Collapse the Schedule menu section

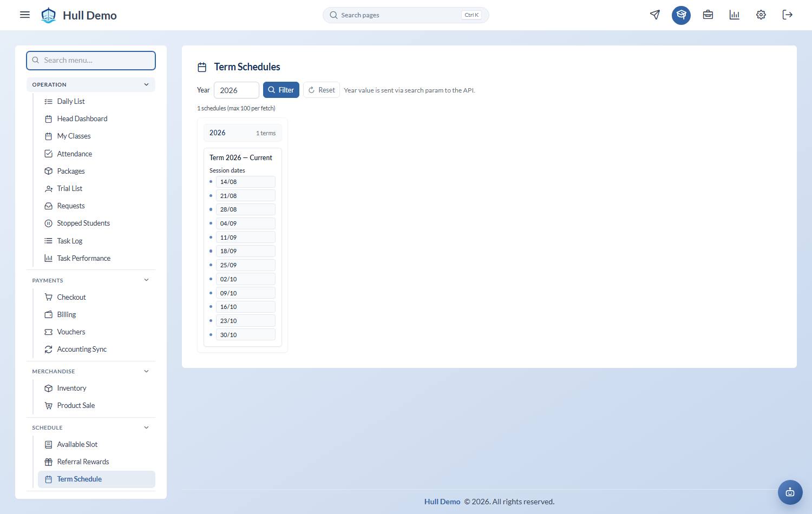[91, 427]
